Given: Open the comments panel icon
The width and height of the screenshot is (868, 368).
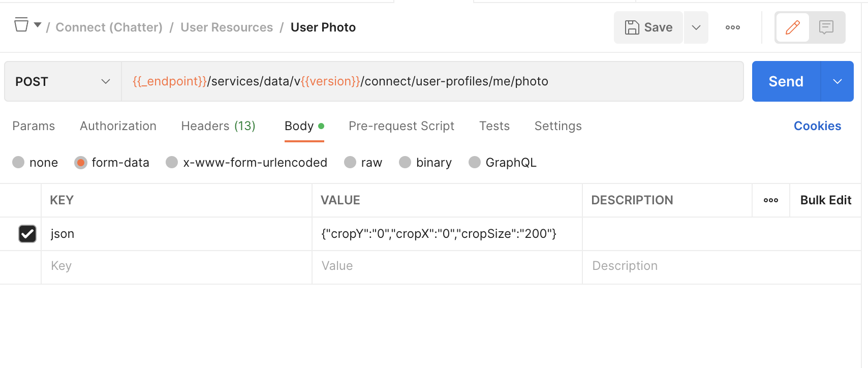Looking at the screenshot, I should [x=826, y=27].
